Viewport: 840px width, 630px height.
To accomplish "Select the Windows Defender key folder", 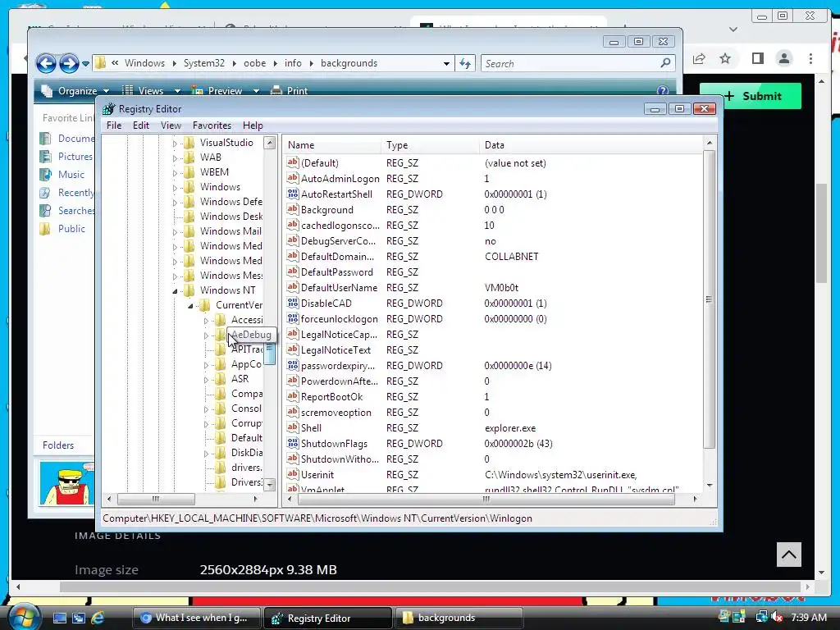I will 189,202.
